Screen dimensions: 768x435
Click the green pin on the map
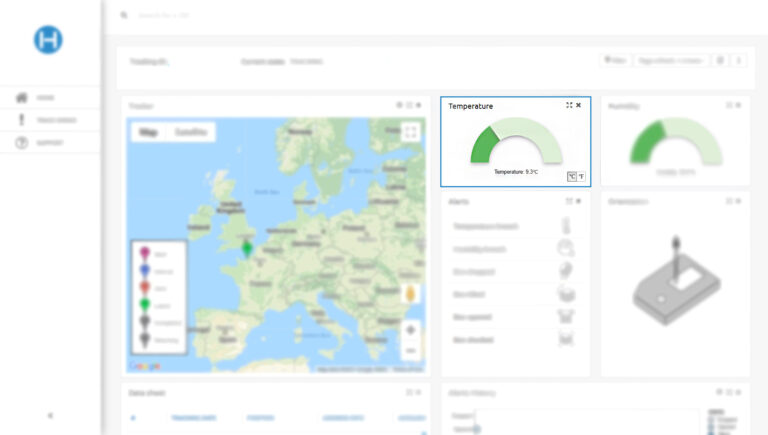pos(247,249)
